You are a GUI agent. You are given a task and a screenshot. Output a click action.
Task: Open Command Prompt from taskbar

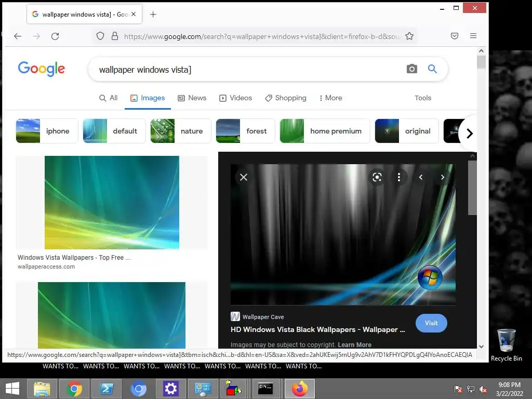coord(265,389)
